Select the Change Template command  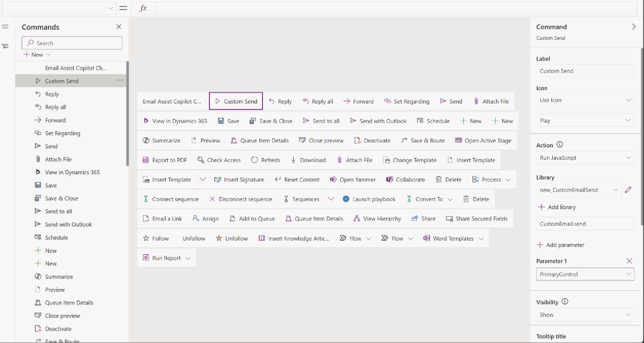coord(409,160)
